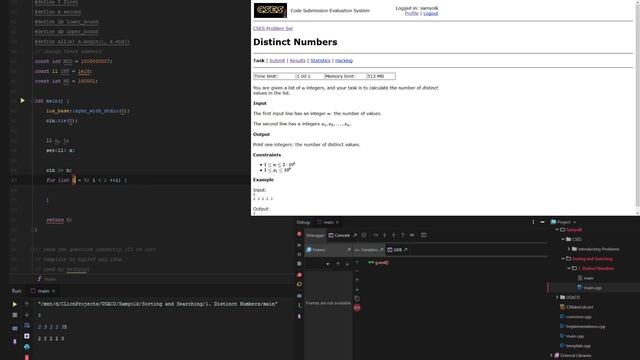Open the Profile link
Screen dimensions: 640x360
click(411, 13)
